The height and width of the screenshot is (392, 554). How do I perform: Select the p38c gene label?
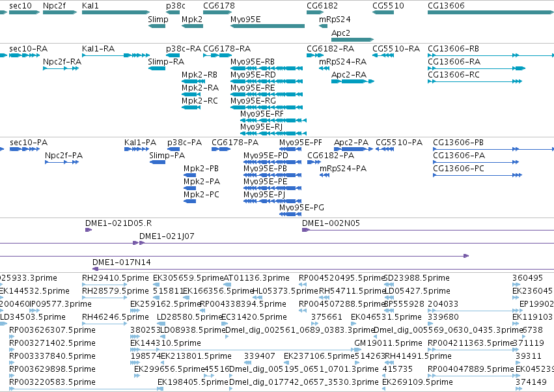176,6
